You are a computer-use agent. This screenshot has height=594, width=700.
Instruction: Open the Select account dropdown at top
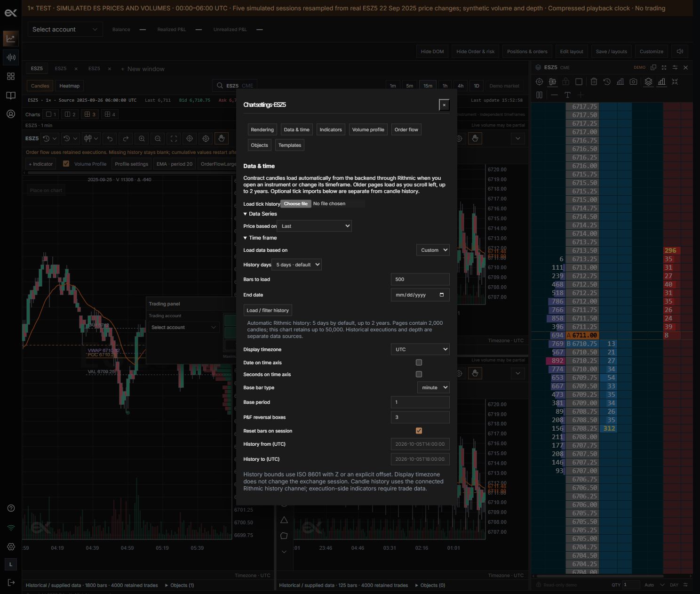pos(65,29)
